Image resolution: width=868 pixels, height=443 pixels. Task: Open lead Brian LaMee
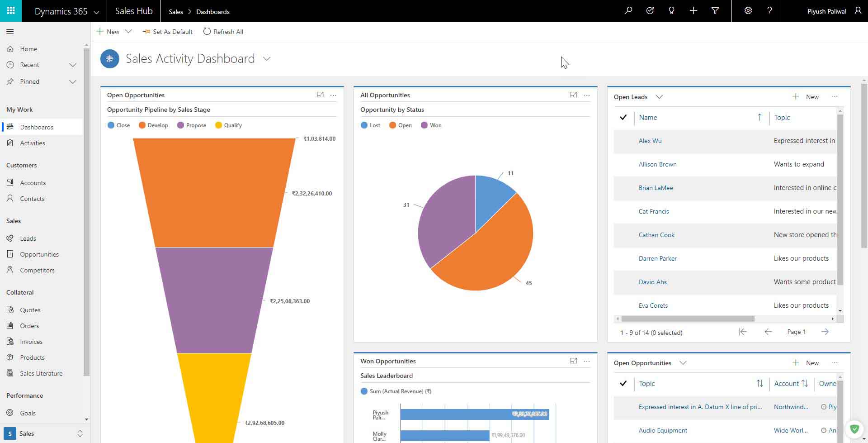pyautogui.click(x=656, y=188)
